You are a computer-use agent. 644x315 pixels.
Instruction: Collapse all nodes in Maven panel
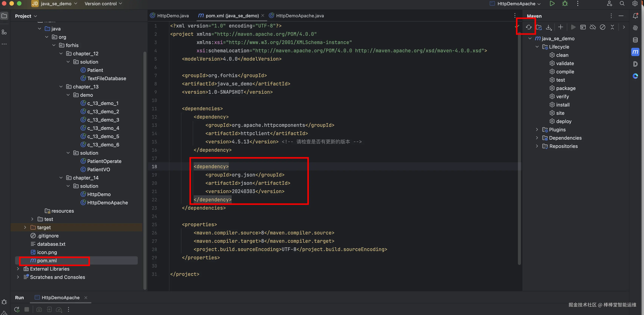pyautogui.click(x=612, y=27)
